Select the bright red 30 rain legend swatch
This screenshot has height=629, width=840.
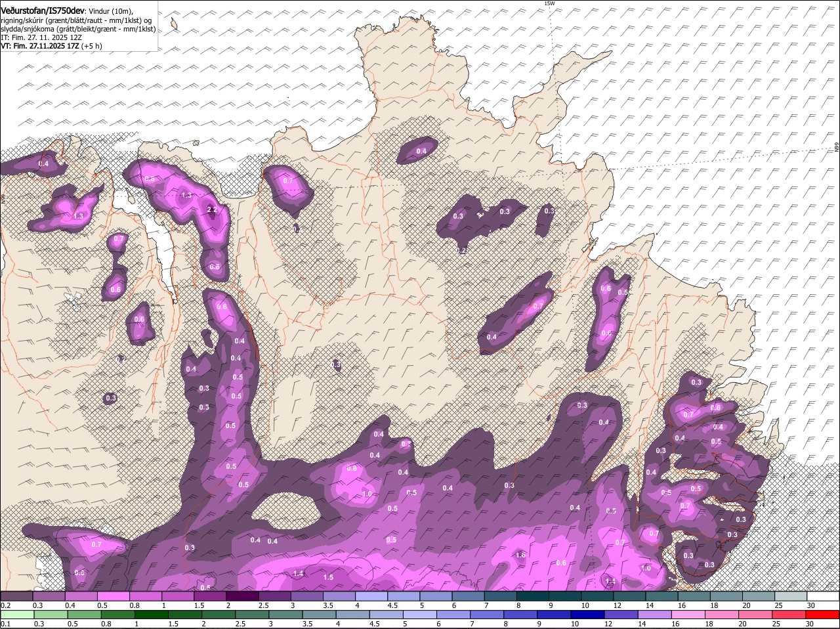pos(823,615)
